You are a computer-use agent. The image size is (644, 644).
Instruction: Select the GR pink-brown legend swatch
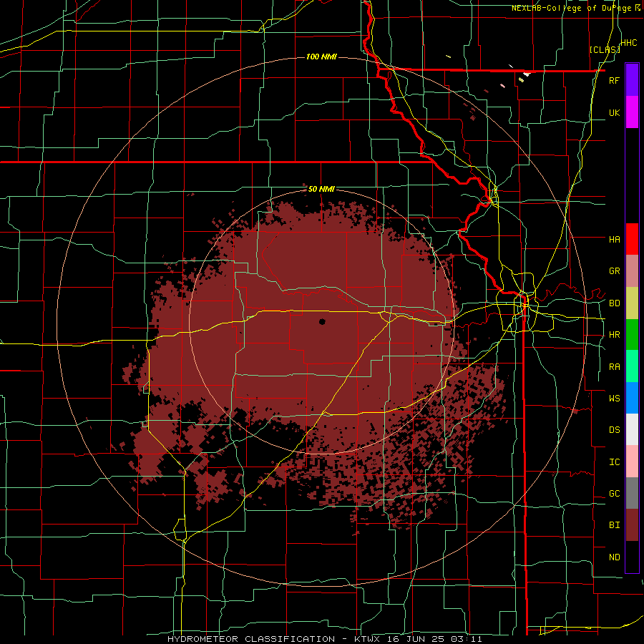[x=632, y=271]
